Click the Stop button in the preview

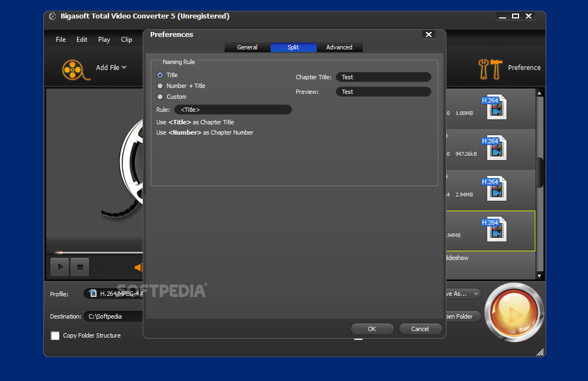click(x=80, y=267)
